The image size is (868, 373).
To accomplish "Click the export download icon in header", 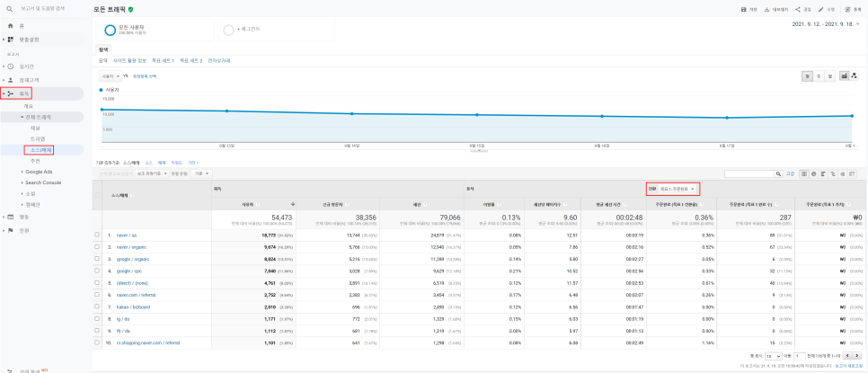I will tap(767, 9).
